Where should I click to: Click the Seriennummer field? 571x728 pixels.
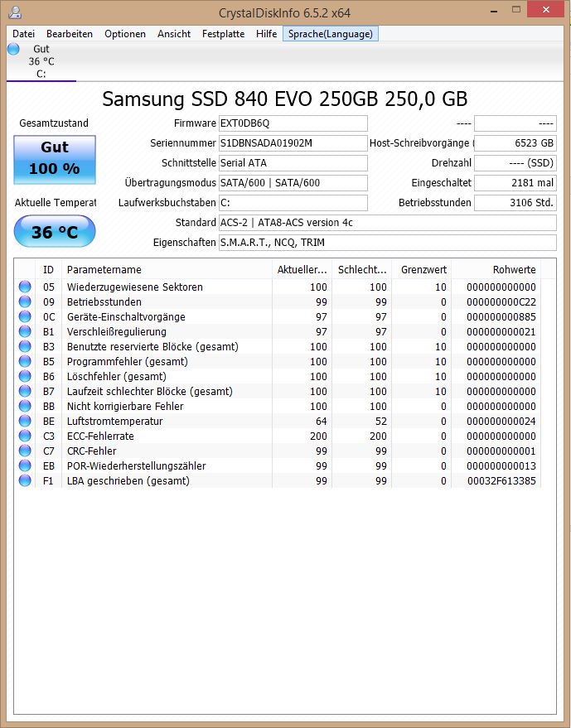tap(293, 143)
